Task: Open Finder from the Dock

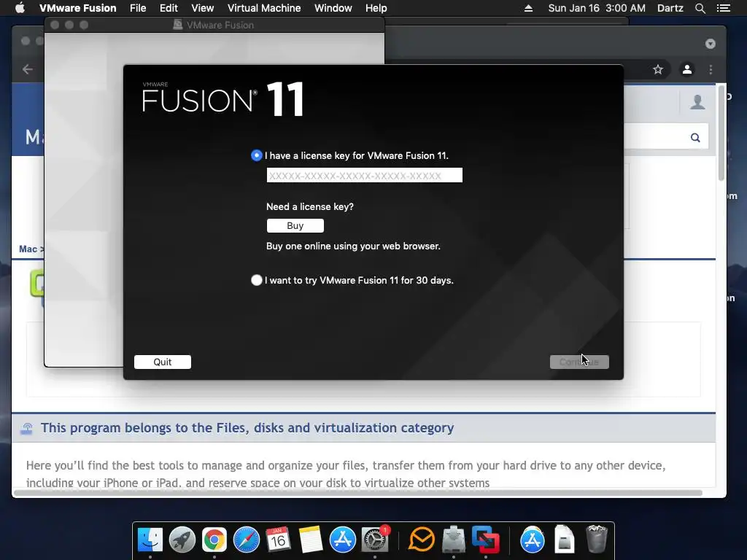Action: pos(150,540)
